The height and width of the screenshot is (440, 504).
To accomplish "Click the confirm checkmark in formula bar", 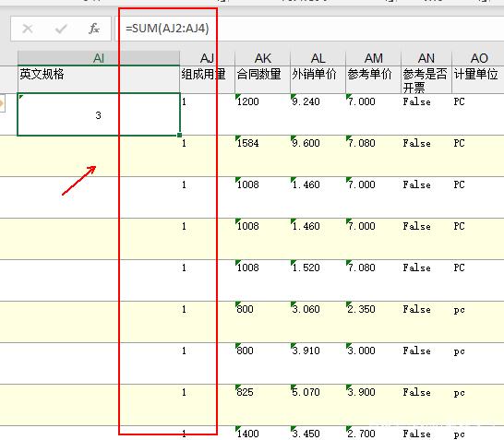I will coord(61,29).
